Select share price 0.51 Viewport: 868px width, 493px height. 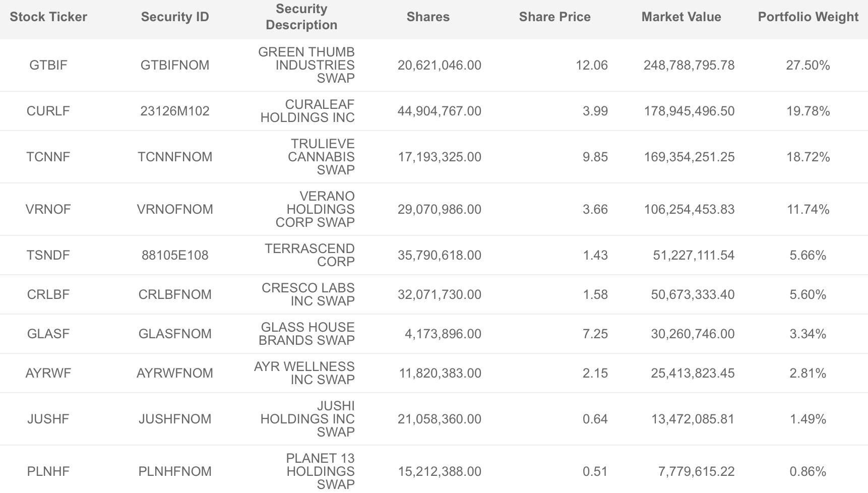[595, 471]
